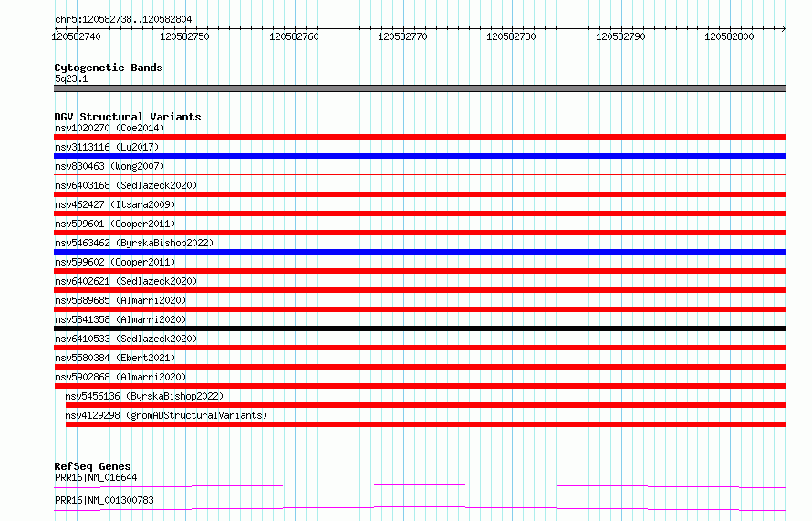812x521 pixels.
Task: Select gene label PRR16|NM_016644
Action: pyautogui.click(x=96, y=477)
